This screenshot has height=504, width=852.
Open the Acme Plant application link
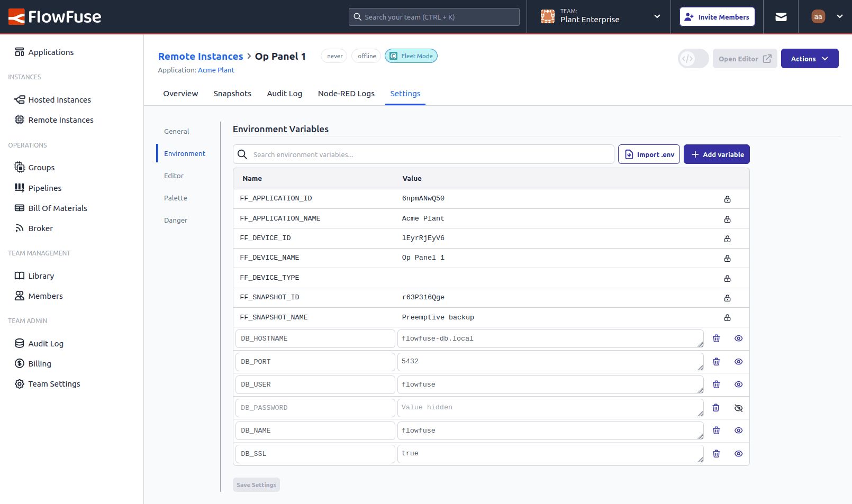coord(216,70)
